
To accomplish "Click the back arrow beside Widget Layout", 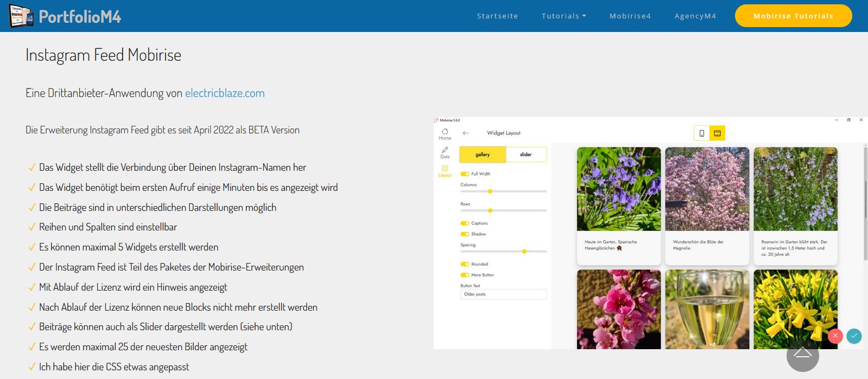I will 465,133.
